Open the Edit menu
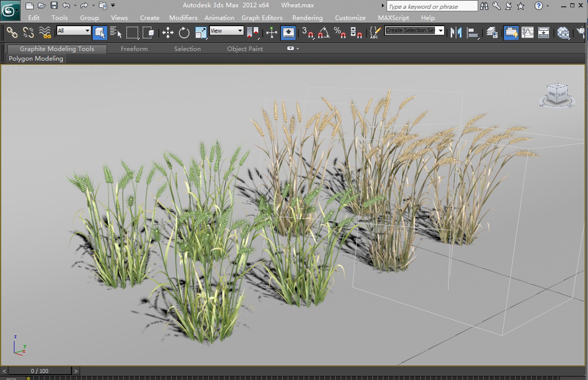588x380 pixels. click(34, 18)
